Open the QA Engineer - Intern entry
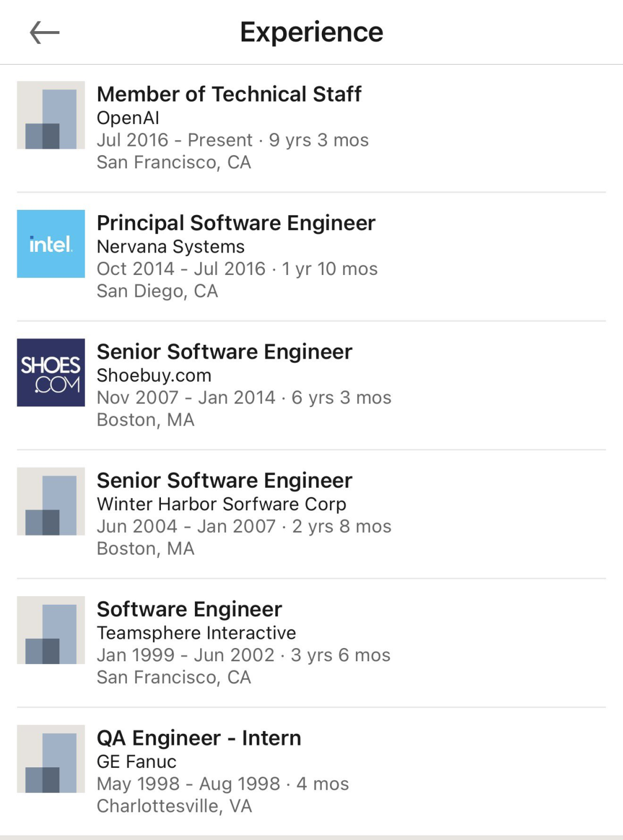Screen dimensions: 623x840 coord(199,738)
